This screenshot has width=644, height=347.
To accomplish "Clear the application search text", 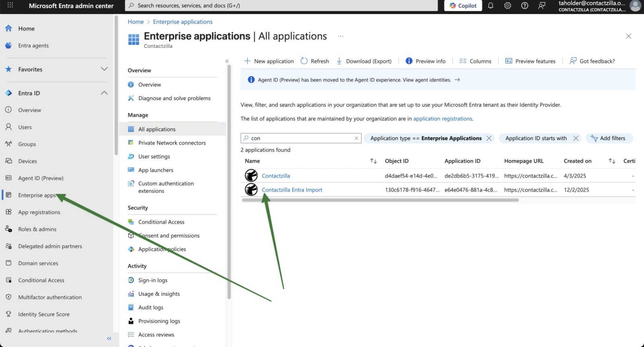I will pos(356,138).
